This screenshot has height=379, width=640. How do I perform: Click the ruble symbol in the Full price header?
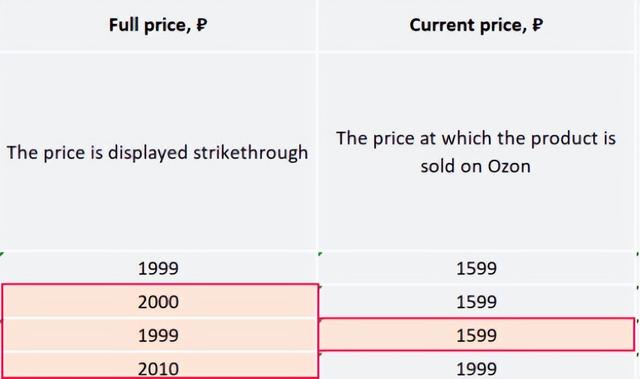pyautogui.click(x=202, y=25)
